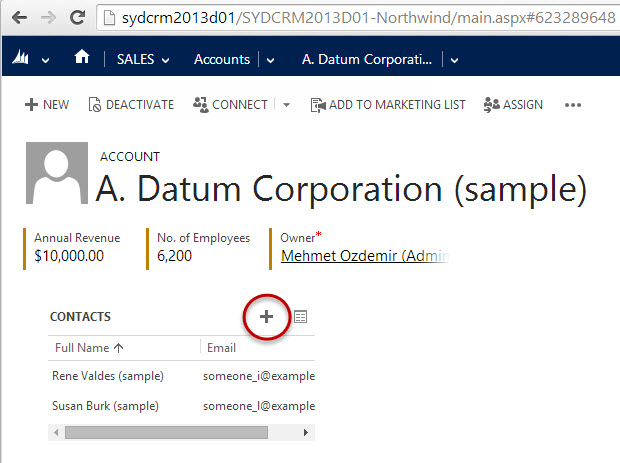Image resolution: width=620 pixels, height=463 pixels.
Task: Click the ASSIGN command
Action: [x=513, y=105]
